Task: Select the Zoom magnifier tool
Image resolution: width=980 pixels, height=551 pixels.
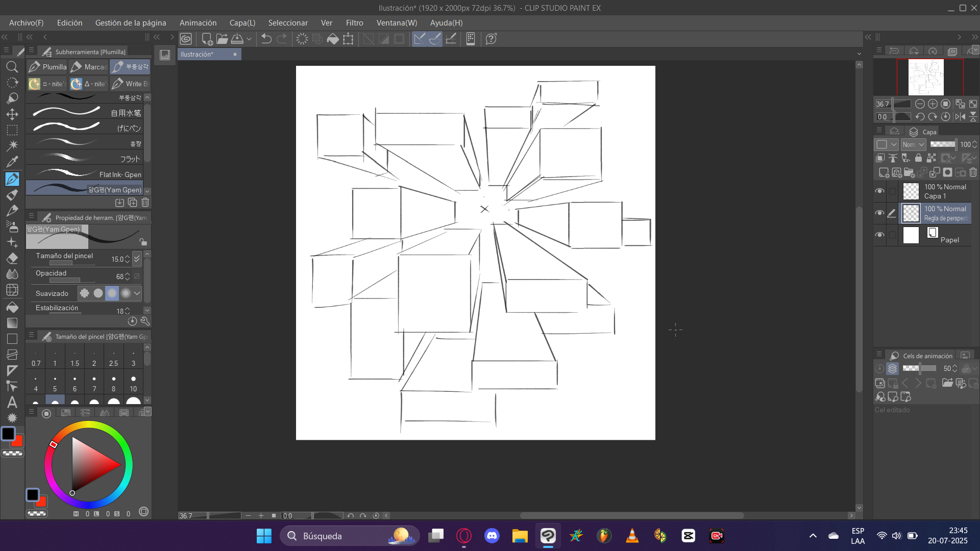Action: click(x=12, y=67)
